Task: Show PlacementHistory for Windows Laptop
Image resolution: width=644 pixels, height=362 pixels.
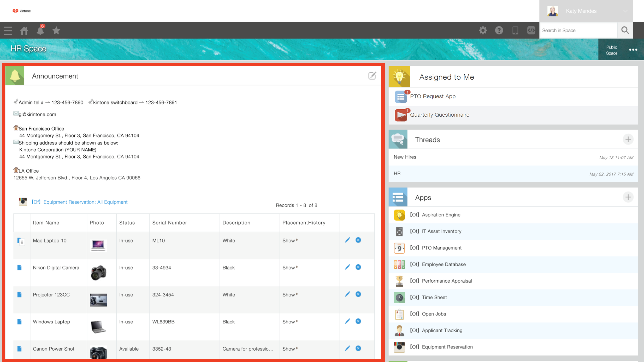Action: (290, 322)
